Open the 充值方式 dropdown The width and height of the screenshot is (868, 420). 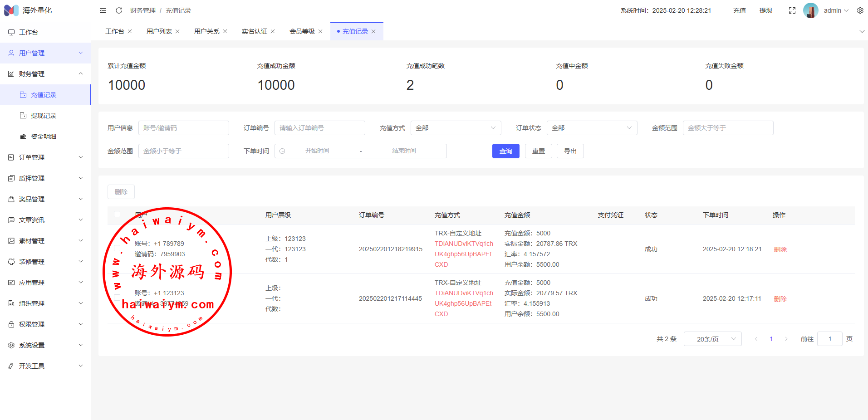[x=456, y=128]
